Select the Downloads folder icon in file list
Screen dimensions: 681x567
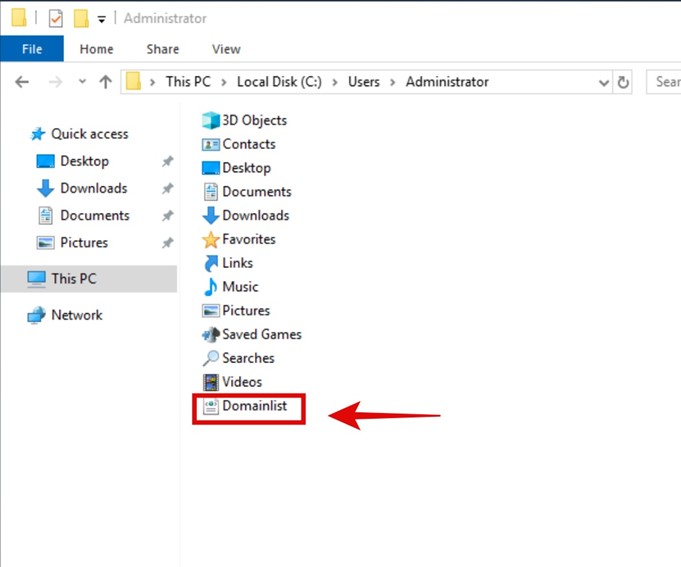[211, 215]
